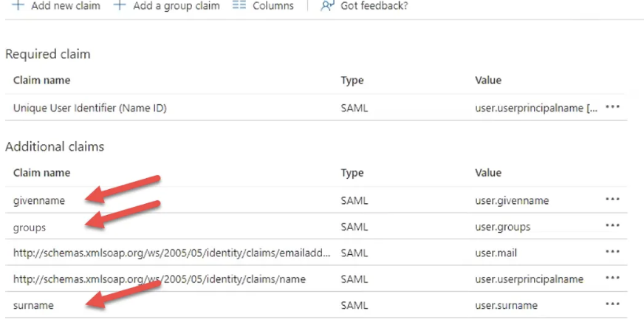The image size is (644, 331).
Task: Open the surname claim
Action: 33,306
